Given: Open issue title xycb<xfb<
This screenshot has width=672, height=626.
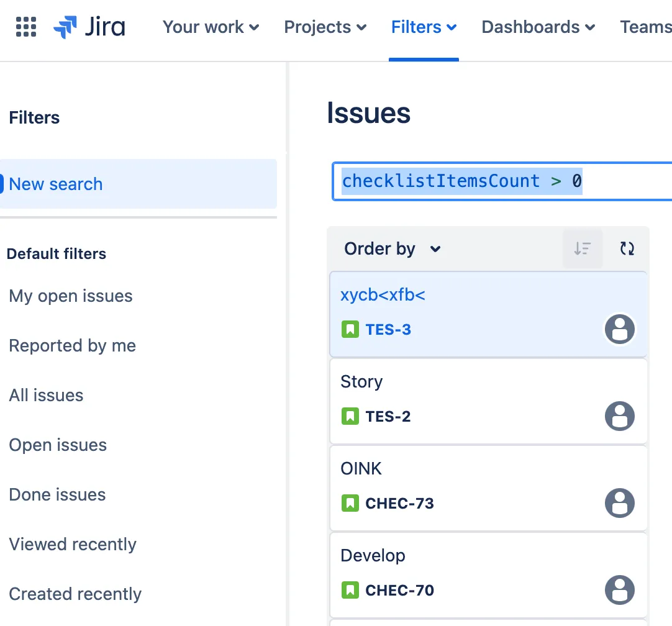Looking at the screenshot, I should (x=383, y=295).
